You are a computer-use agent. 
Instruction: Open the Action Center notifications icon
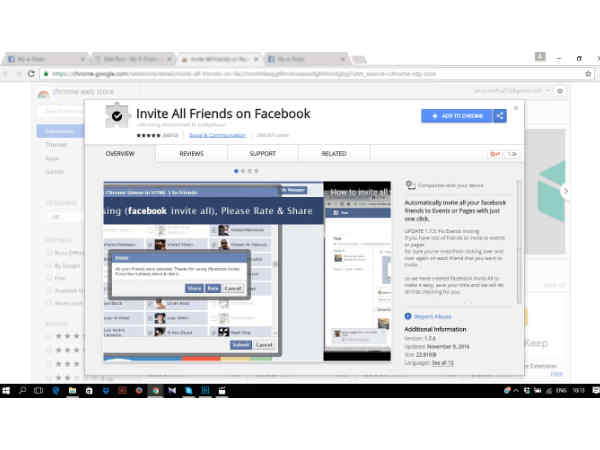tap(595, 390)
